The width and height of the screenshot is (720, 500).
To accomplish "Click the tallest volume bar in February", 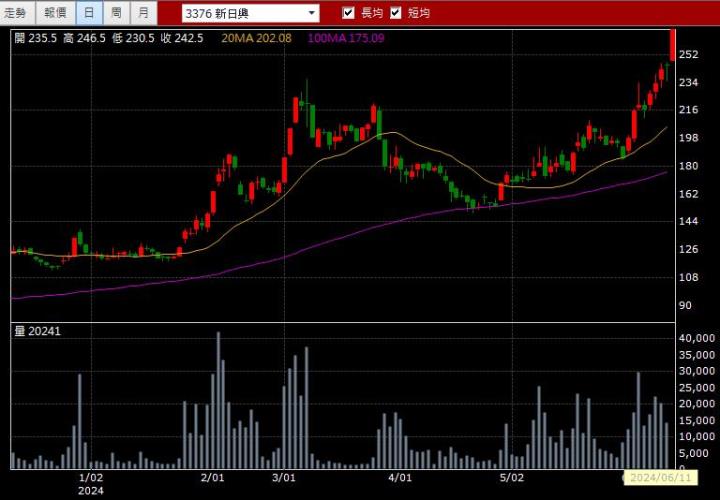I will [218, 400].
